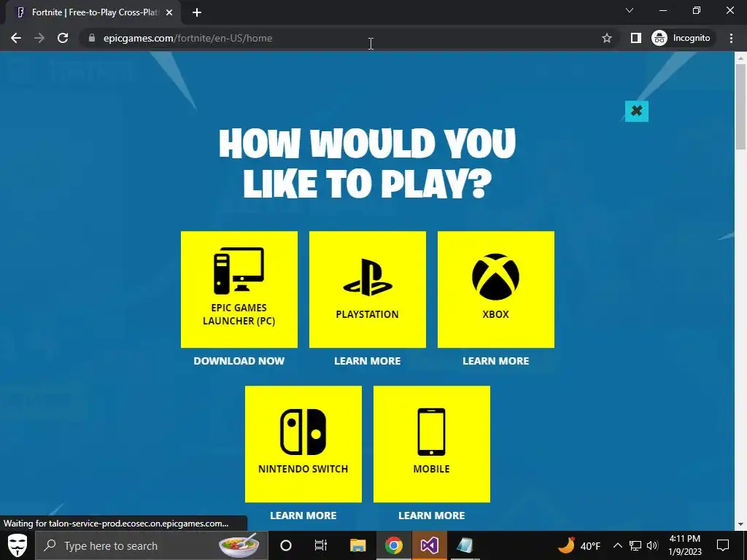The image size is (747, 560).
Task: Open a new browser tab
Action: coord(197,12)
